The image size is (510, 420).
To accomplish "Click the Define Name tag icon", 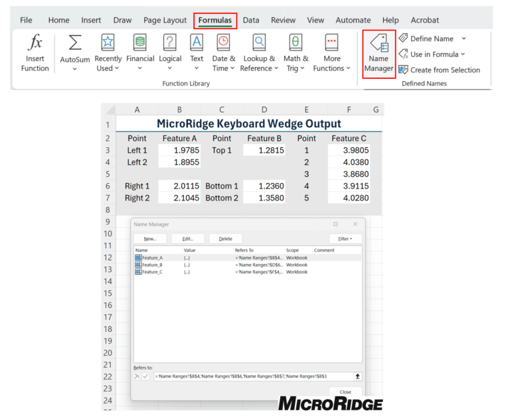I will (403, 38).
